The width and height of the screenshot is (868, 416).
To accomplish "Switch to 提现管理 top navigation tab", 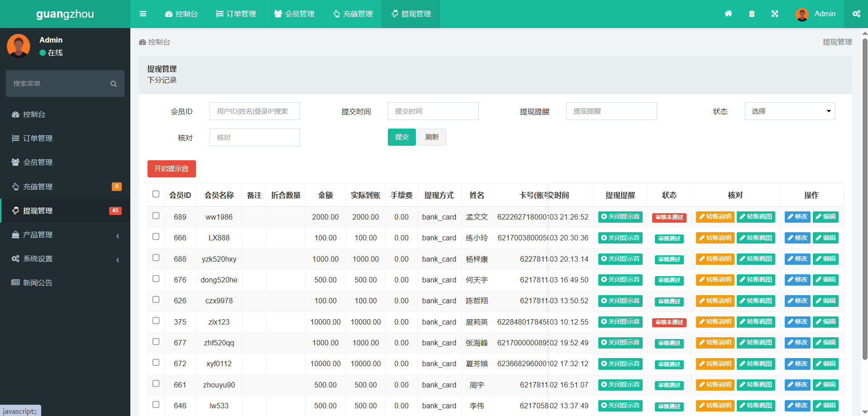I will coord(411,14).
